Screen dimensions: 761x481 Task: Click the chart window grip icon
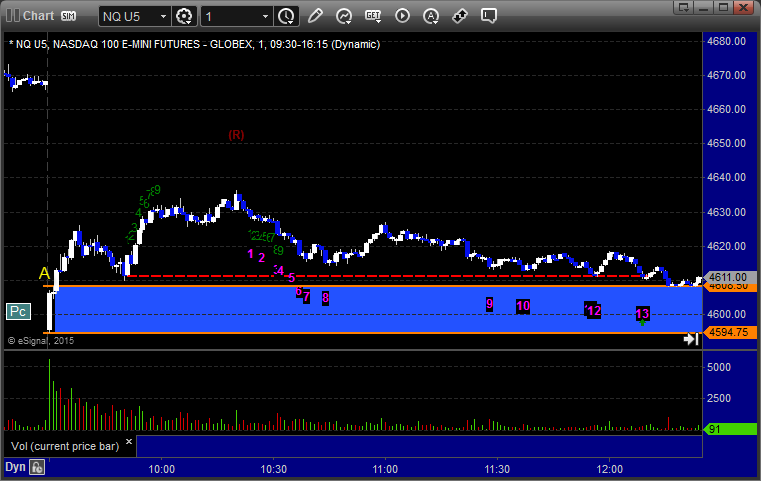pyautogui.click(x=12, y=16)
